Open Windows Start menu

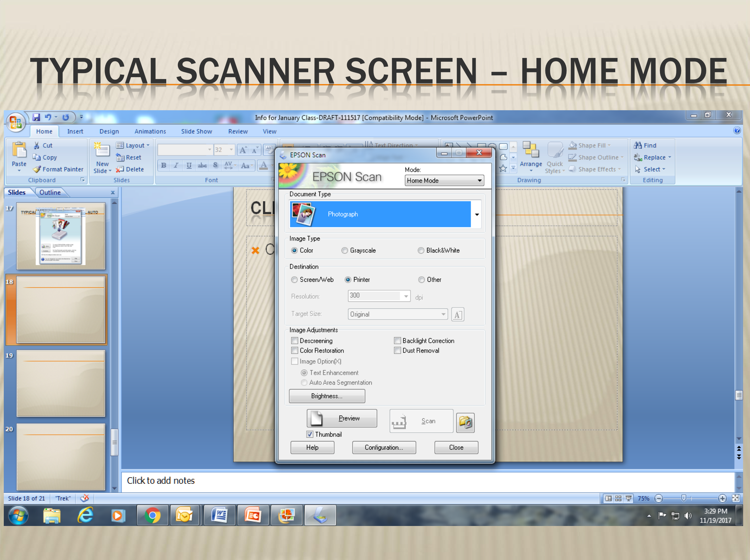(x=18, y=516)
